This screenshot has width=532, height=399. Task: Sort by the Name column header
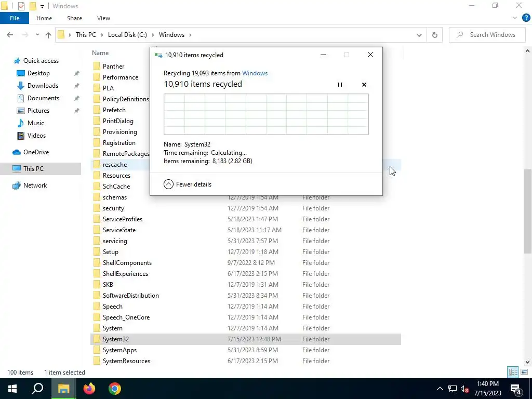tap(100, 53)
